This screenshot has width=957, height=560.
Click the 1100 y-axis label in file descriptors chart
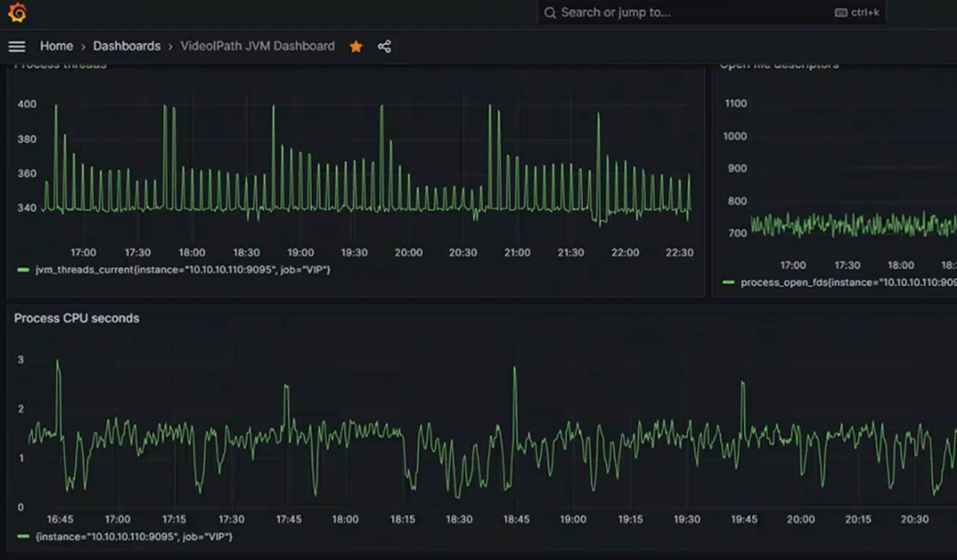(735, 104)
